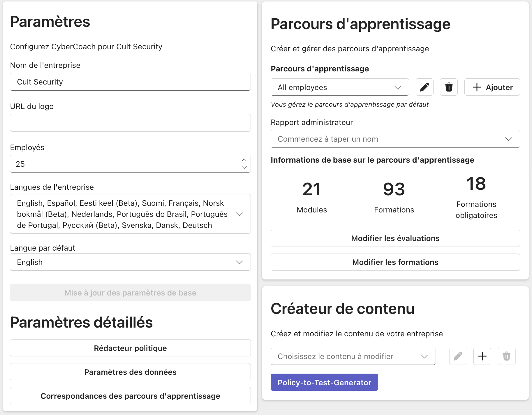
Task: Launch the Policy-to-Test-Generator
Action: tap(324, 382)
